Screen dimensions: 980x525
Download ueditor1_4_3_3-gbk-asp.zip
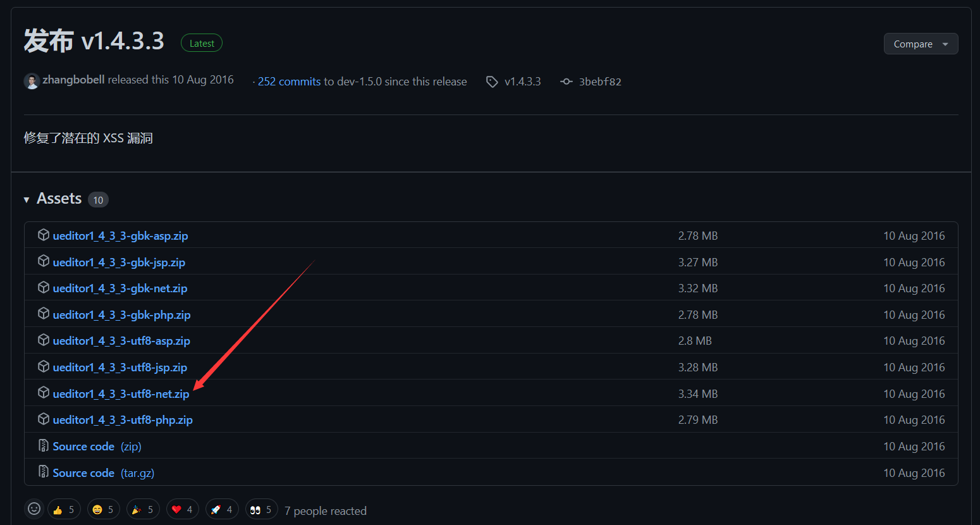click(x=120, y=236)
